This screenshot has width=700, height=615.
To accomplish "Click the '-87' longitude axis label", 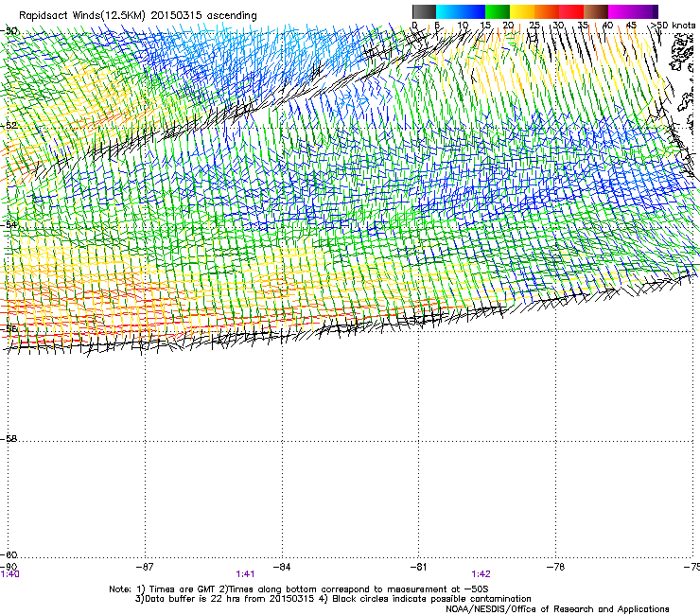I will (145, 567).
